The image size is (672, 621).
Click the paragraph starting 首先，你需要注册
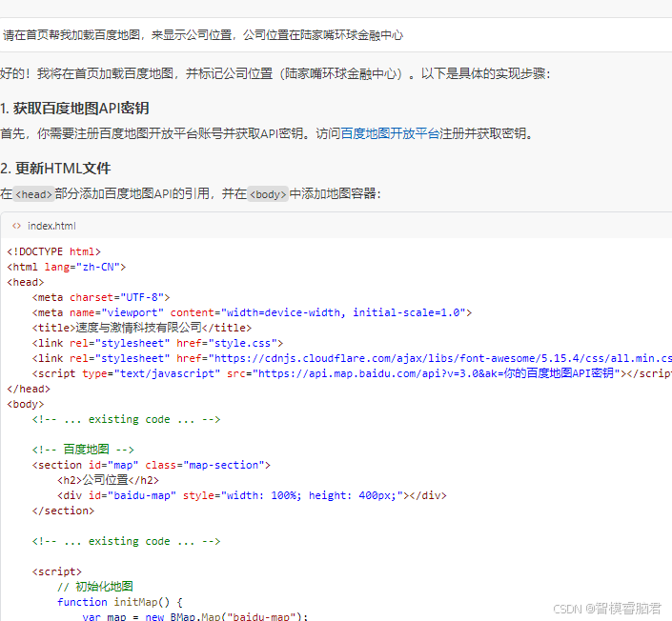tap(268, 133)
